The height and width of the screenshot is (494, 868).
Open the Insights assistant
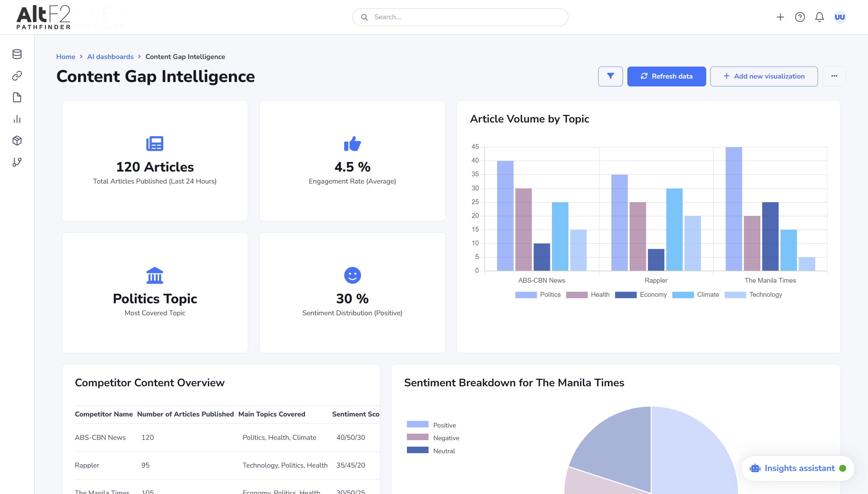(797, 468)
